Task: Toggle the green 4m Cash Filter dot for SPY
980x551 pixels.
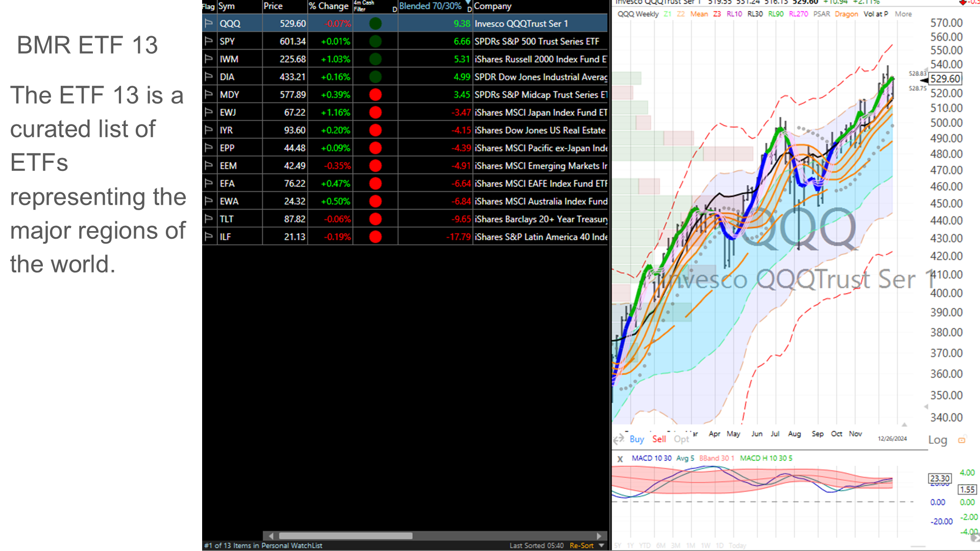Action: click(x=376, y=41)
